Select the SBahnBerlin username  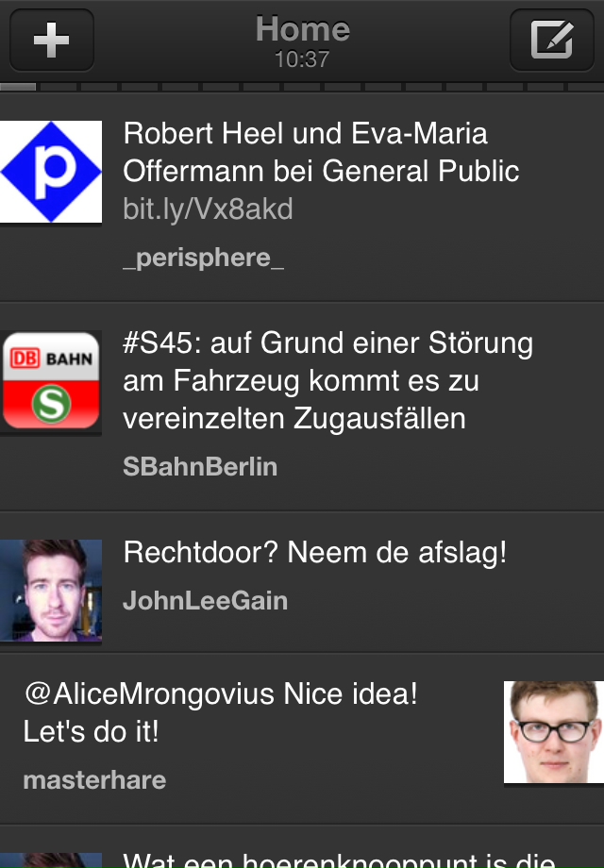click(x=200, y=467)
